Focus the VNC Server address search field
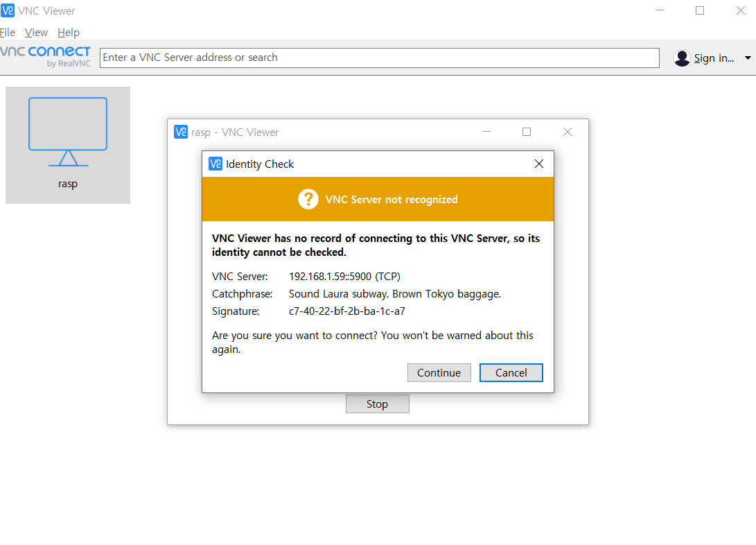The image size is (756, 545). tap(380, 58)
